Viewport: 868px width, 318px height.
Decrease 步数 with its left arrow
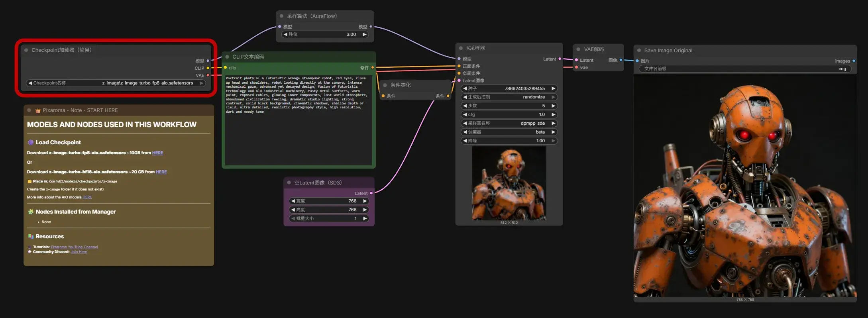465,106
